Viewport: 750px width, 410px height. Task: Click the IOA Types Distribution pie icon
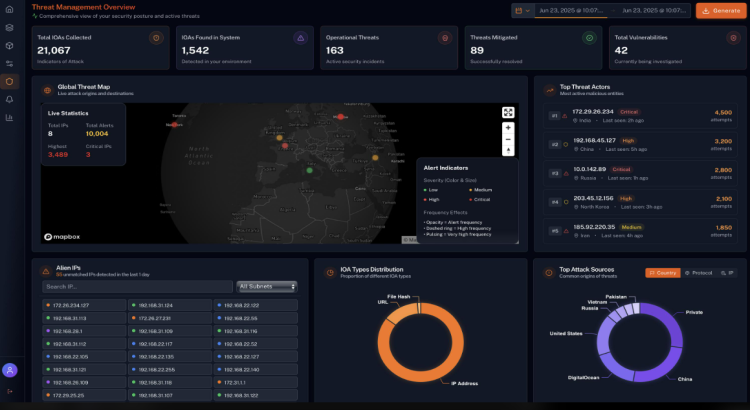click(x=330, y=273)
